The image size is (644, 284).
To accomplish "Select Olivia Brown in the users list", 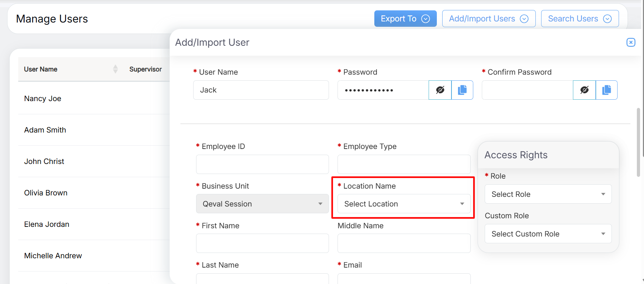I will pyautogui.click(x=46, y=193).
